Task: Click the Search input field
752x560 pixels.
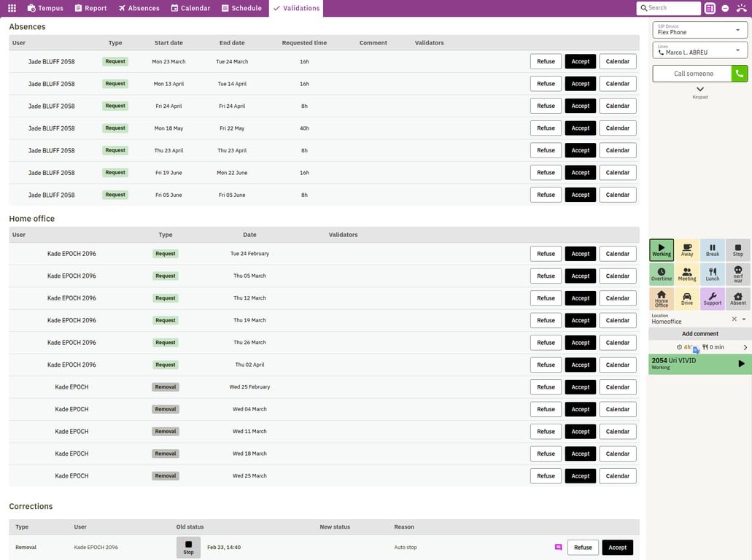Action: tap(669, 8)
